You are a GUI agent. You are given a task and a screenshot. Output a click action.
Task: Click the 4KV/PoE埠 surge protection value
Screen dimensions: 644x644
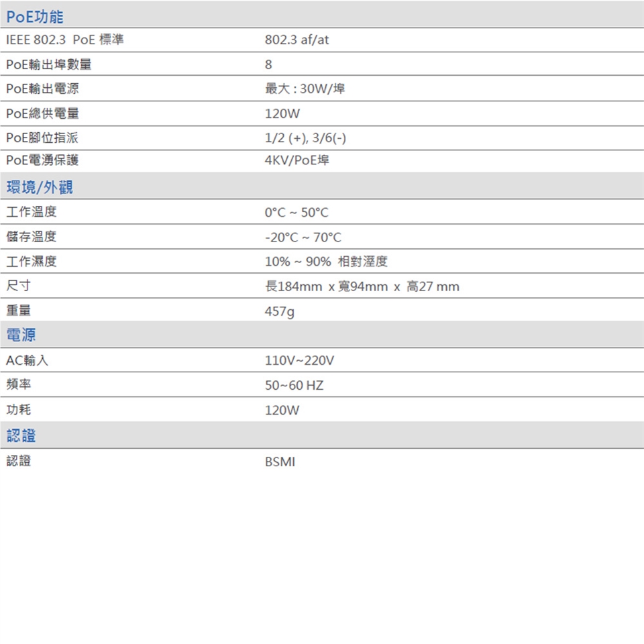tap(297, 161)
